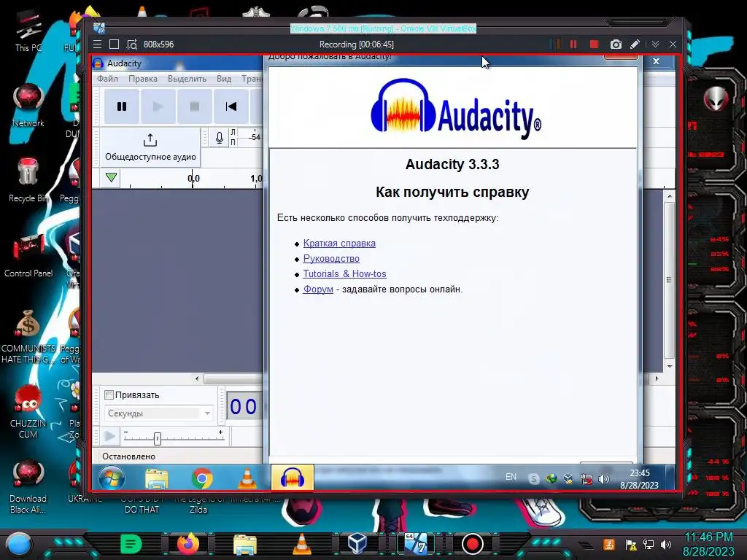Click the host tray volume icon

666,545
